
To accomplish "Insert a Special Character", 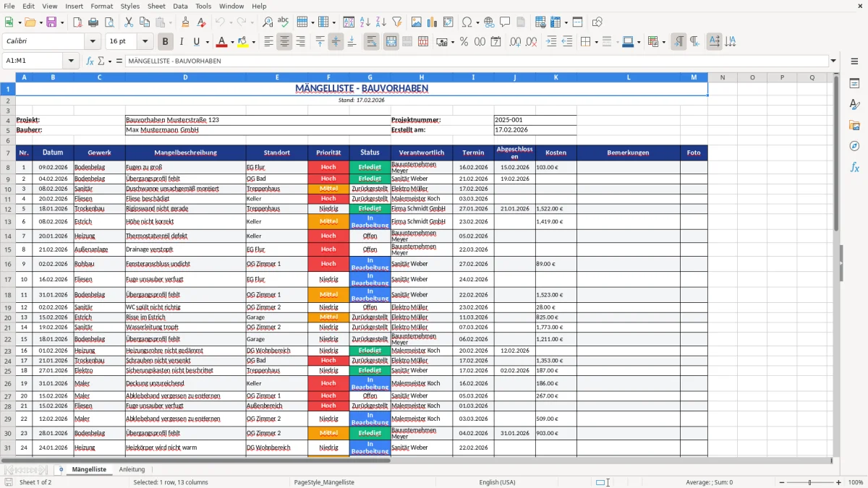I will [467, 22].
